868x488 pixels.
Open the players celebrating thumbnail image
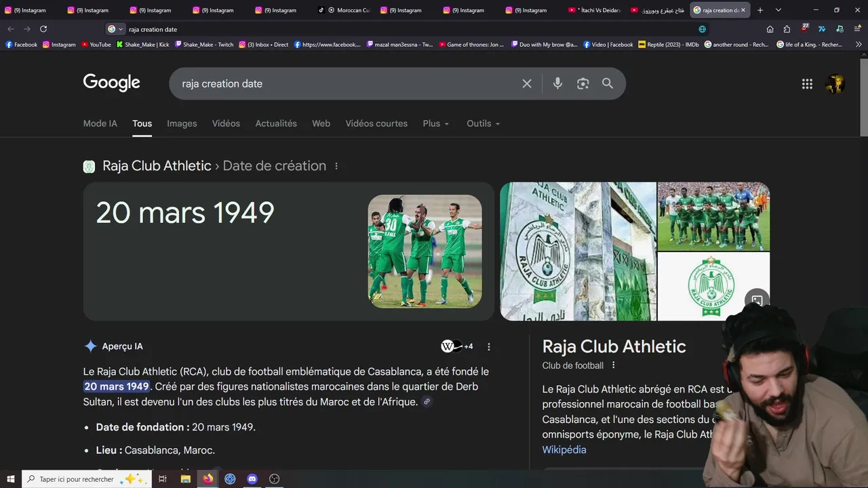click(425, 251)
